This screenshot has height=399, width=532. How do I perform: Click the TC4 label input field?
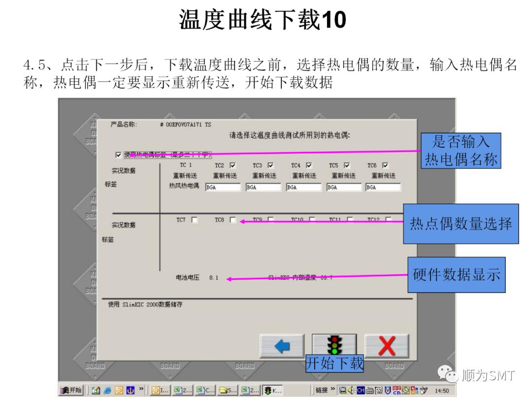[303, 187]
